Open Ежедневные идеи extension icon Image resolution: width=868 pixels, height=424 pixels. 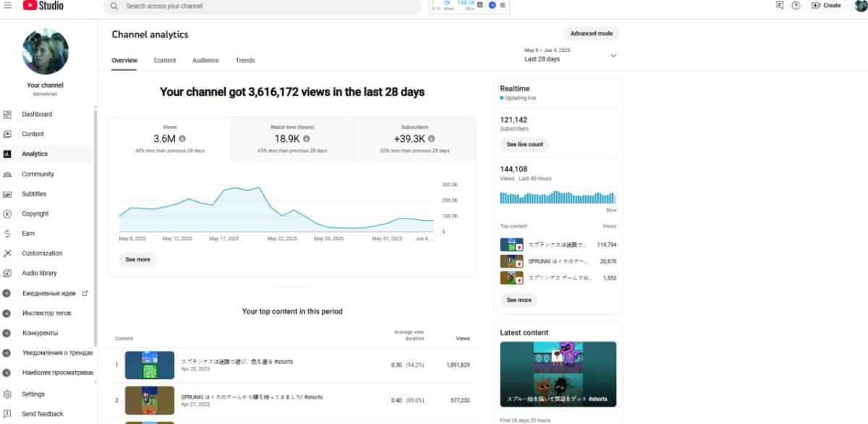(7, 293)
